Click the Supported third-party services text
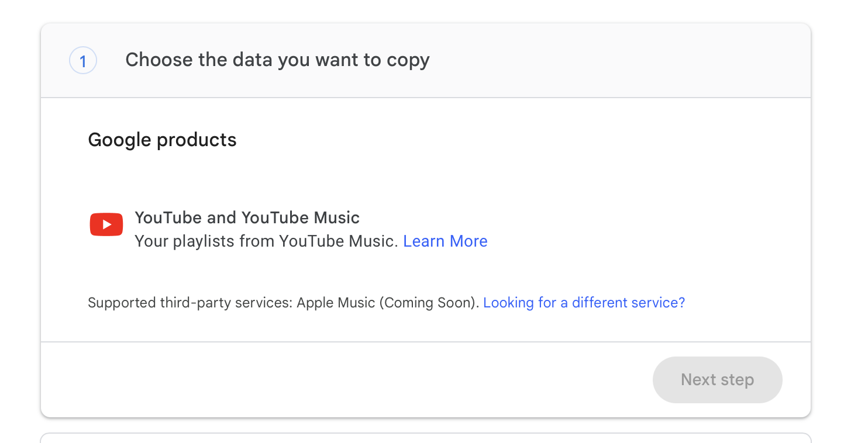The height and width of the screenshot is (443, 868). [x=190, y=303]
